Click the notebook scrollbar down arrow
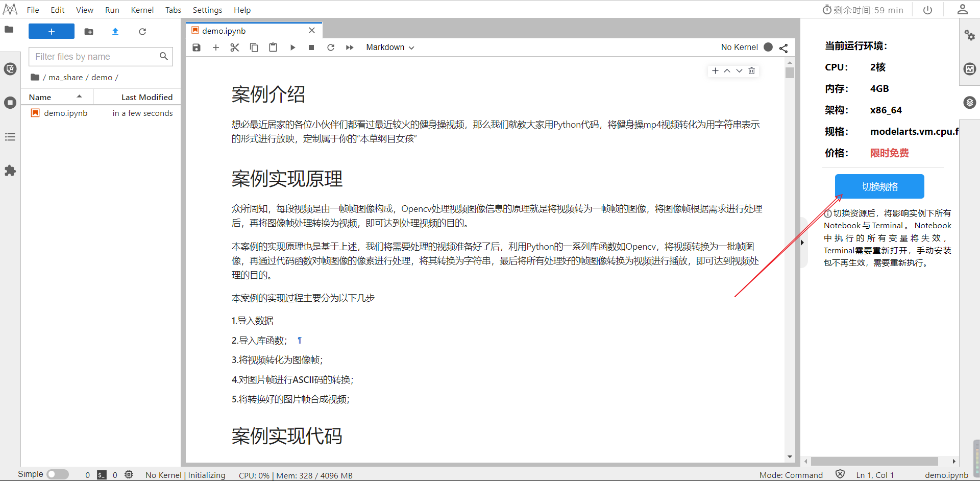The width and height of the screenshot is (980, 481). click(x=790, y=457)
